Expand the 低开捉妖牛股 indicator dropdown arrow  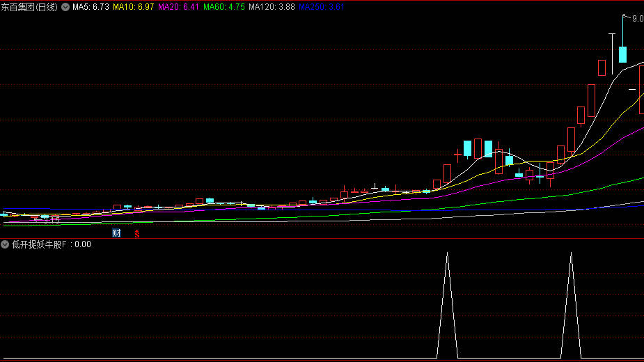(x=5, y=244)
